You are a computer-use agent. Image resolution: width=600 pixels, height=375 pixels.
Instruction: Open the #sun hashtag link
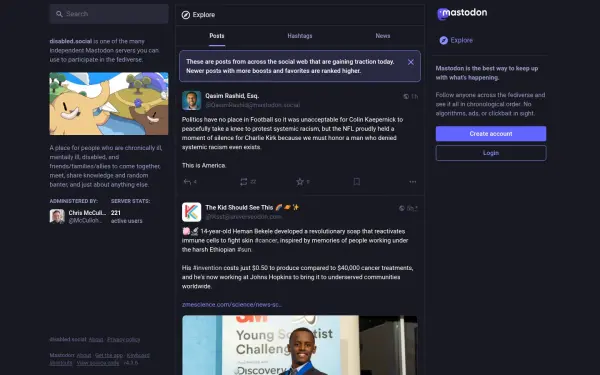(x=244, y=250)
